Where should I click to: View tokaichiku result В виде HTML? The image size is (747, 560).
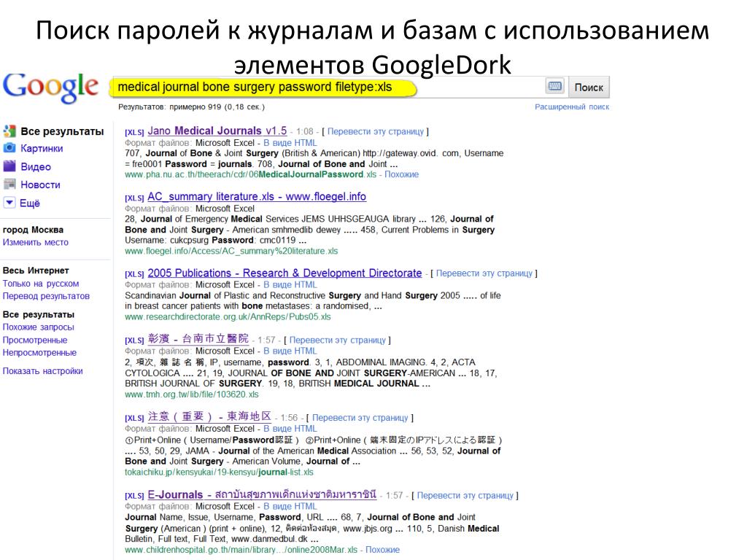tap(290, 429)
